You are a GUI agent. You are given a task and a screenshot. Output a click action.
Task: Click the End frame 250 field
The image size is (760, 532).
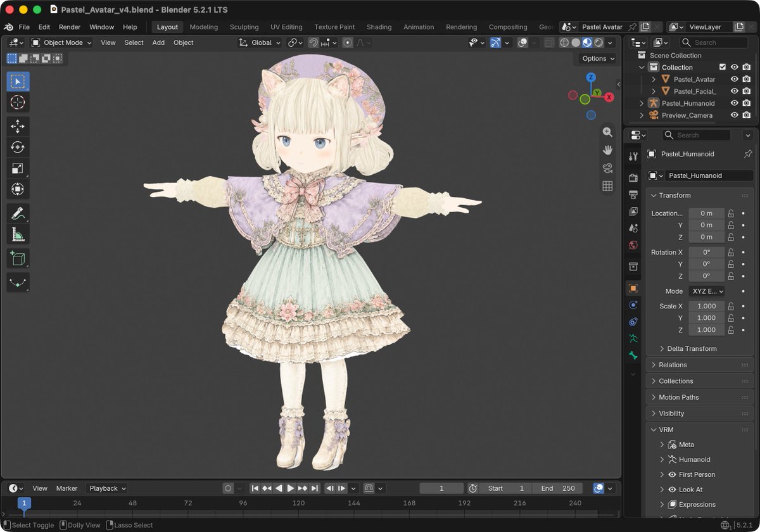[558, 488]
